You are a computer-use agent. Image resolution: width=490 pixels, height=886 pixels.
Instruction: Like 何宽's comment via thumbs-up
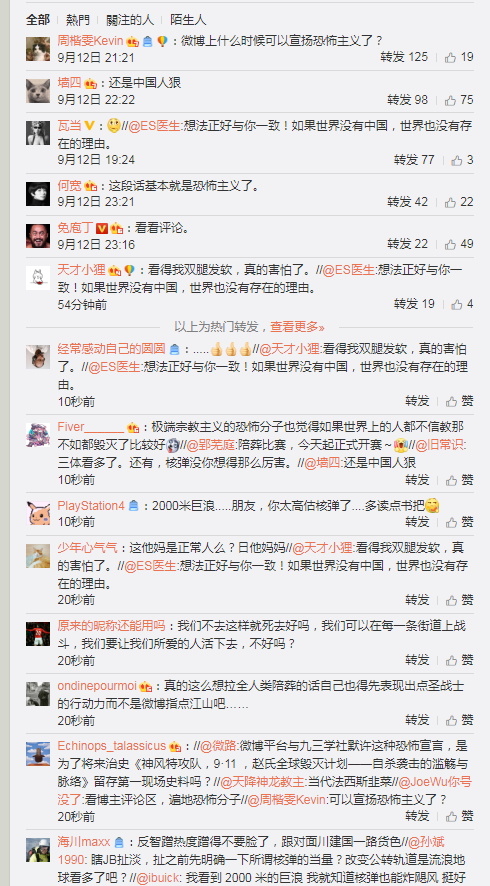(450, 202)
